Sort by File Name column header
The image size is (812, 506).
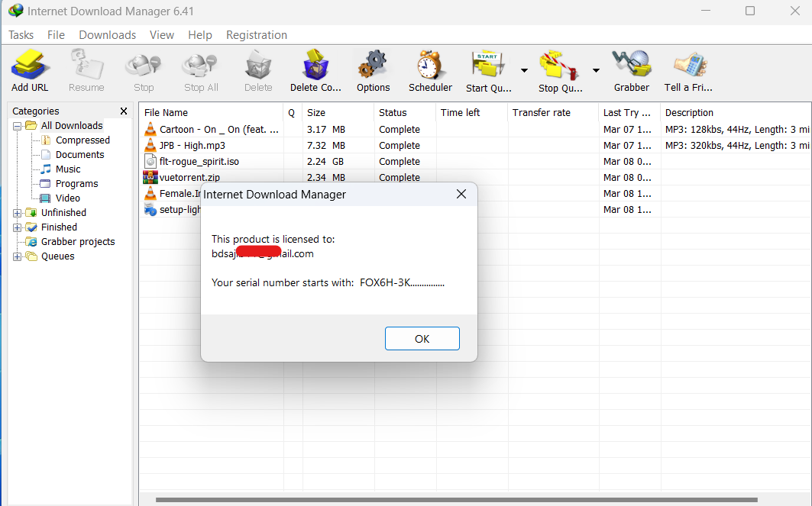(x=212, y=112)
